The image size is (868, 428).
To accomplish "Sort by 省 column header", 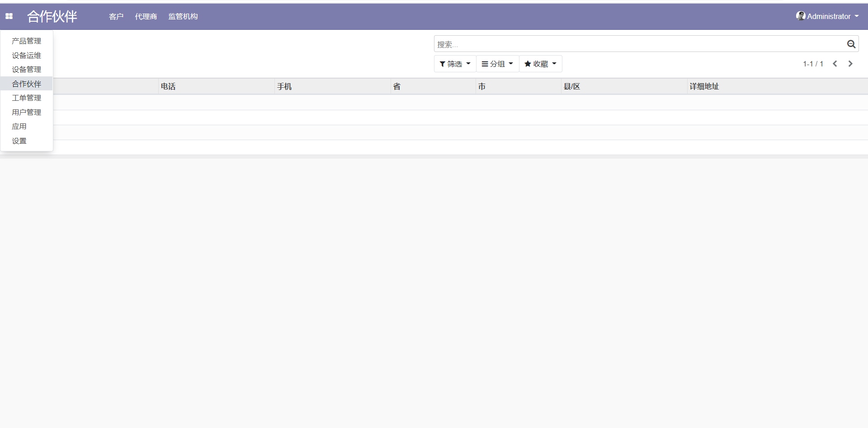I will click(x=434, y=86).
